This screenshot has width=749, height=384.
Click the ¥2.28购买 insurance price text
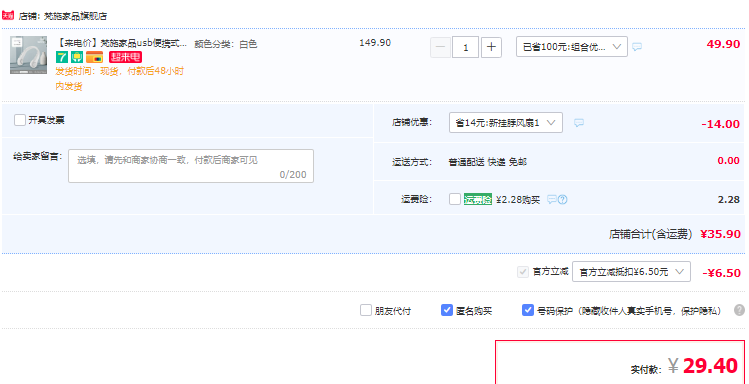pos(518,200)
